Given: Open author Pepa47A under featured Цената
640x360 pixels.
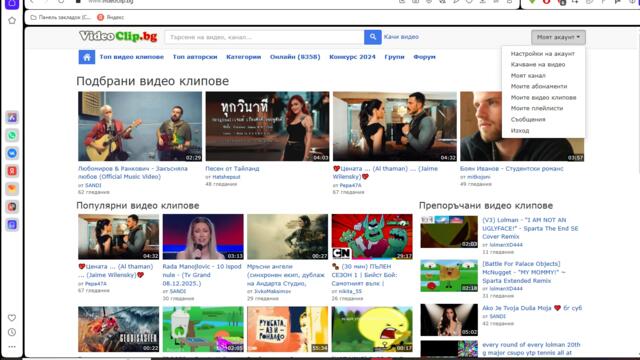Looking at the screenshot, I should [350, 185].
